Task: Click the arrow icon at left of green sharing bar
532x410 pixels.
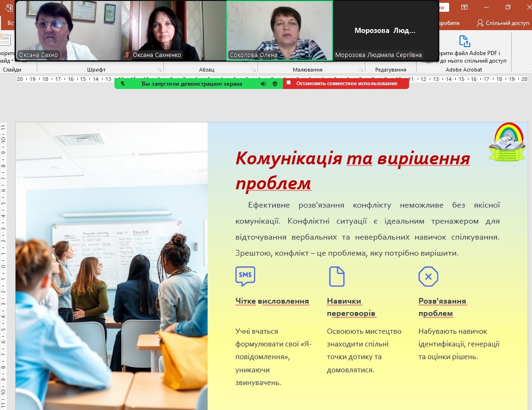Action: click(123, 84)
